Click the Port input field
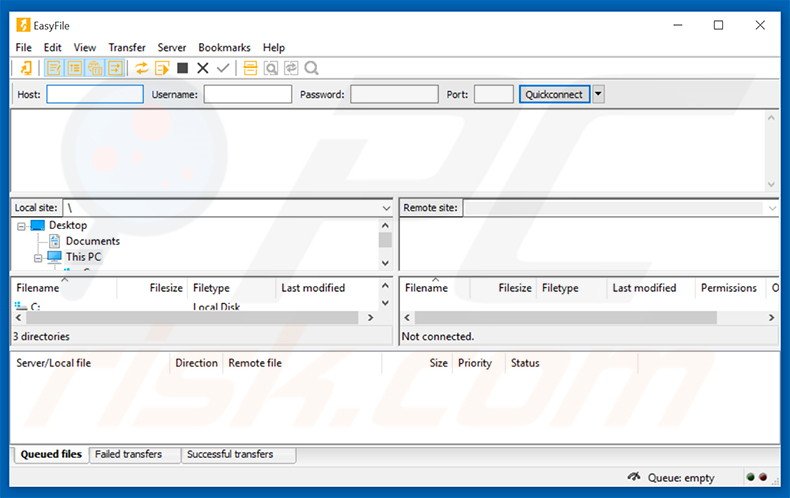The height and width of the screenshot is (498, 790). tap(494, 94)
